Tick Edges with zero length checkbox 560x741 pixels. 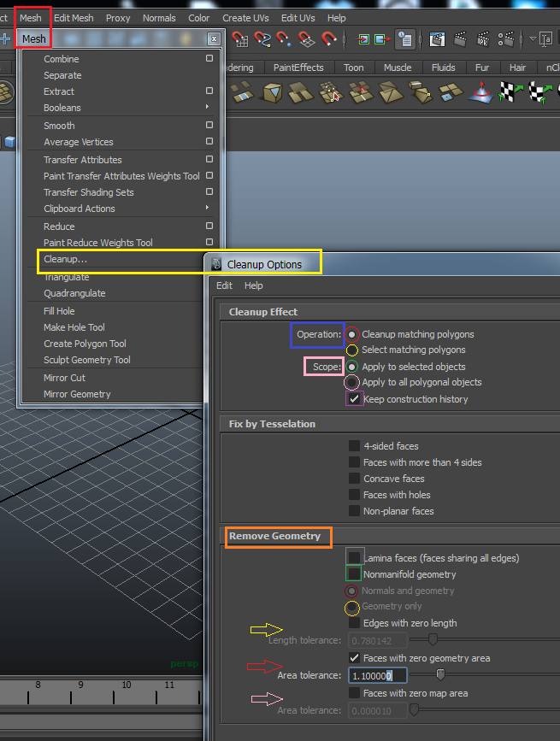[x=354, y=623]
